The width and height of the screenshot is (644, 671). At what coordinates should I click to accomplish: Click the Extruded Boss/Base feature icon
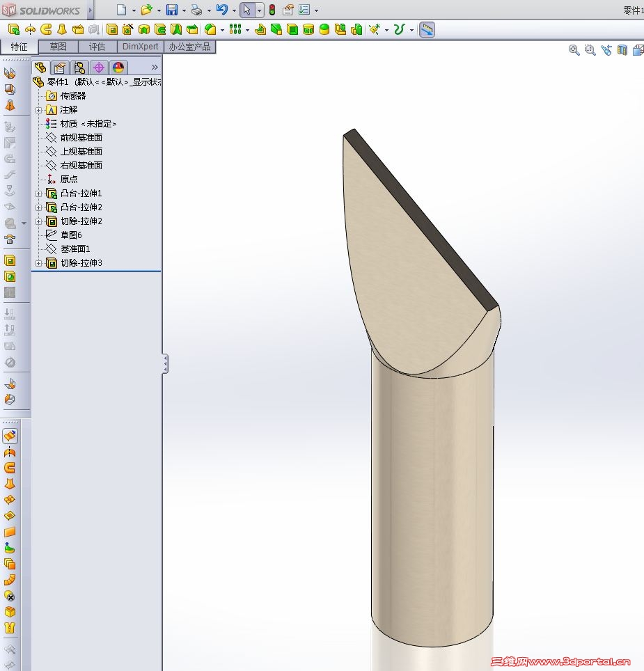pyautogui.click(x=14, y=29)
